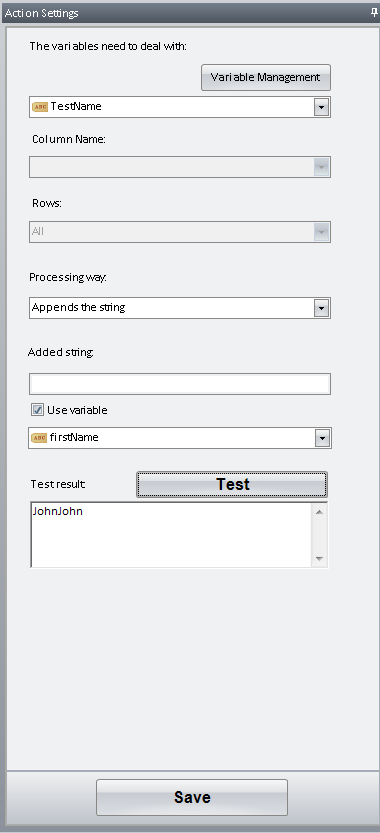Open the TestName variable dropdown arrow

tap(321, 107)
